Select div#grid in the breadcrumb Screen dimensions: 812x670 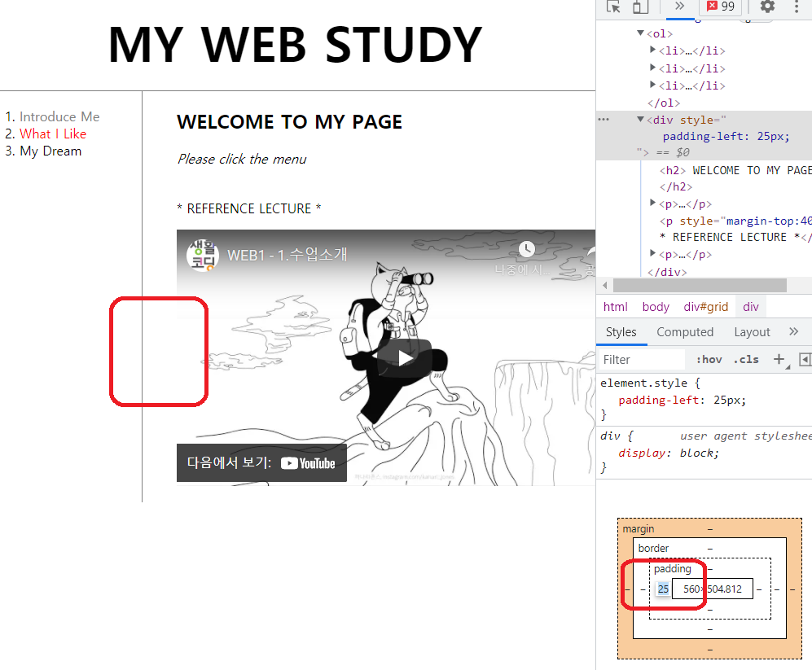[x=706, y=307]
